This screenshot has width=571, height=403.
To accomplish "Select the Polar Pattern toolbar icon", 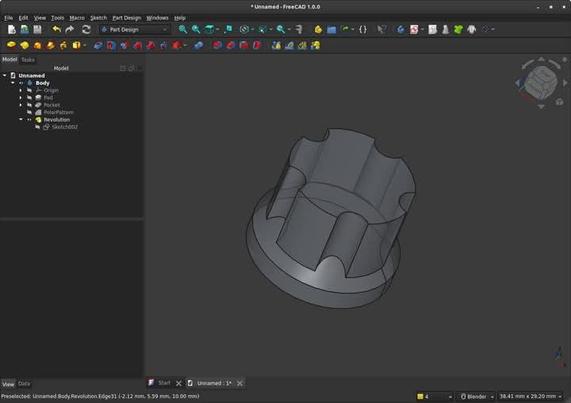I will pyautogui.click(x=302, y=45).
